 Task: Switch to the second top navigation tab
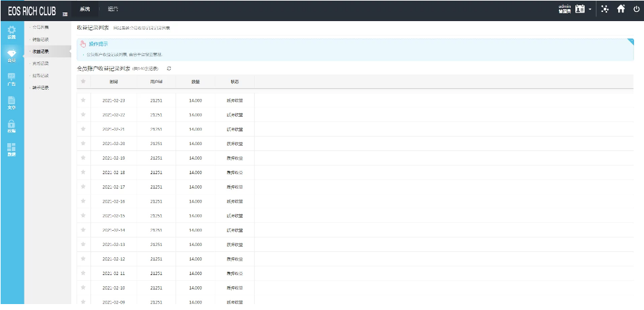coord(113,9)
